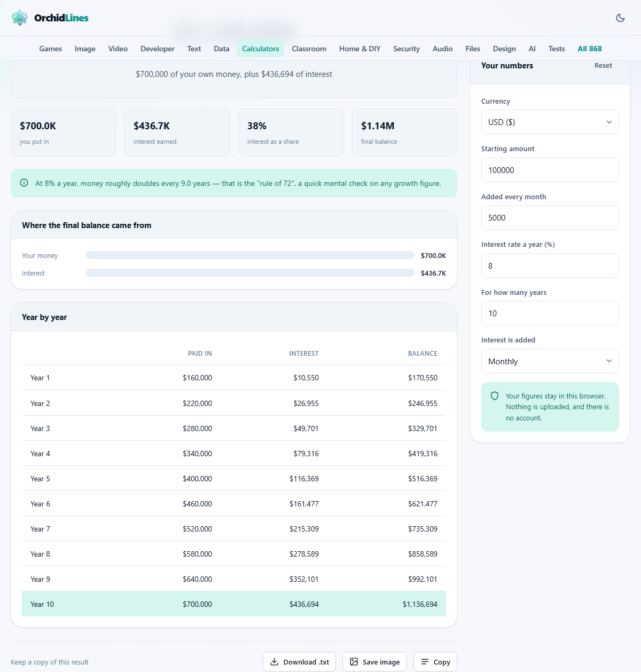
Task: Click the Year 8 balance $858,589
Action: tap(423, 554)
